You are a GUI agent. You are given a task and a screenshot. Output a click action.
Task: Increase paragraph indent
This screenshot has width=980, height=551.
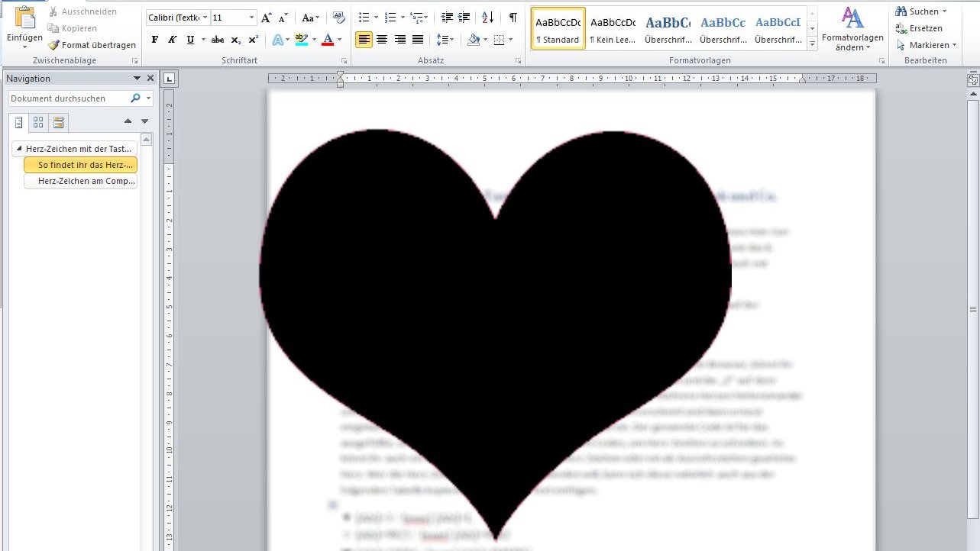click(x=464, y=18)
